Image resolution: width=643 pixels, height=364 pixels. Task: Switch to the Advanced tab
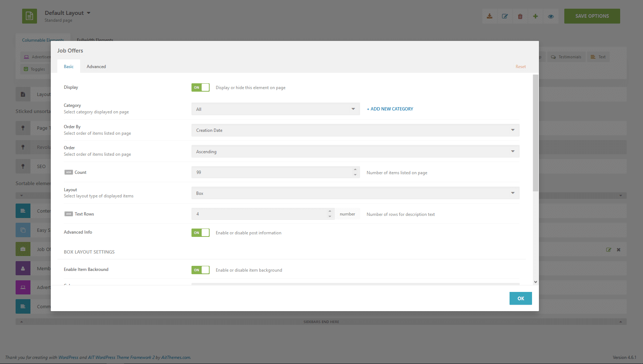coord(96,67)
